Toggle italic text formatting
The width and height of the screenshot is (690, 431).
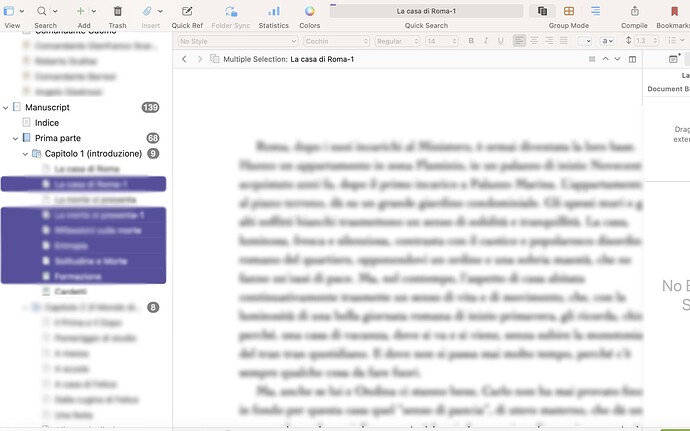486,41
